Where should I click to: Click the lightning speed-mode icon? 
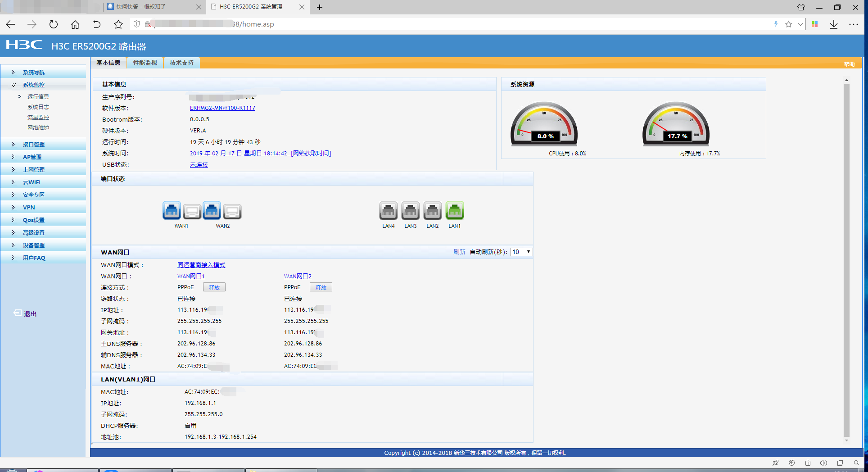coord(776,24)
